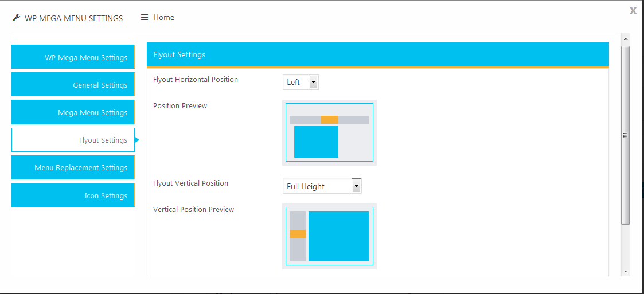The image size is (644, 294).
Task: Open the Flyout Vertical Position dropdown
Action: (x=322, y=186)
